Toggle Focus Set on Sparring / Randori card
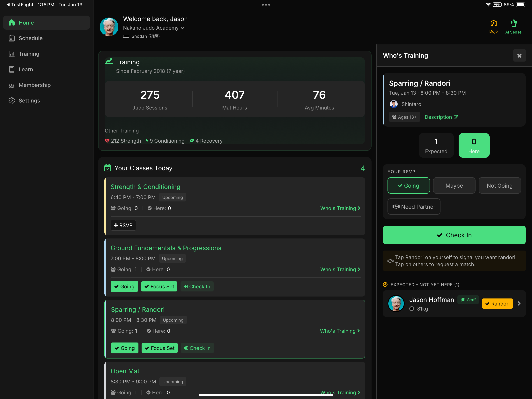 159,348
